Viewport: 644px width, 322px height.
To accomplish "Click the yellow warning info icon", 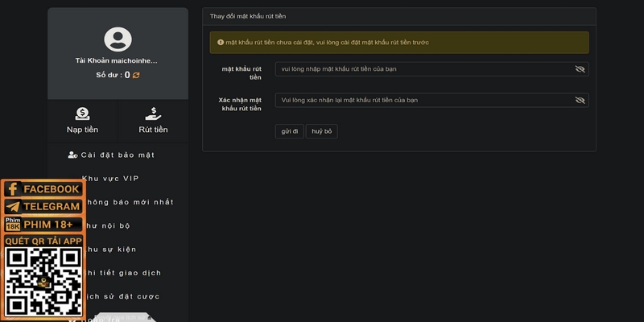I will [x=221, y=42].
